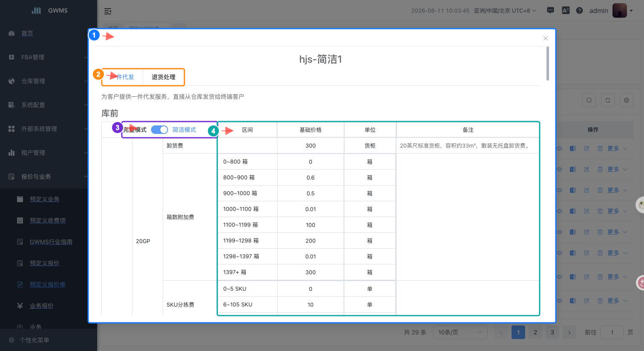The height and width of the screenshot is (351, 644).
Task: Click the 首页 home icon in sidebar
Action: [x=11, y=33]
